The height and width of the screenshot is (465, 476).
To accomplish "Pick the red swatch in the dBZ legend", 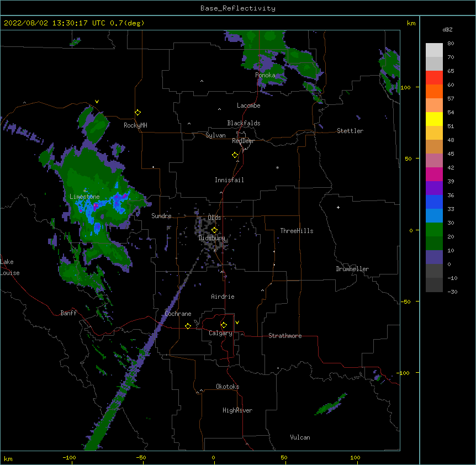I will (434, 78).
